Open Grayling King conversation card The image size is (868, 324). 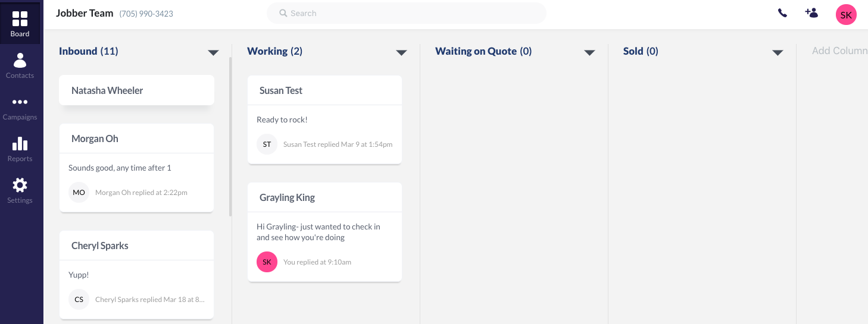tap(324, 231)
